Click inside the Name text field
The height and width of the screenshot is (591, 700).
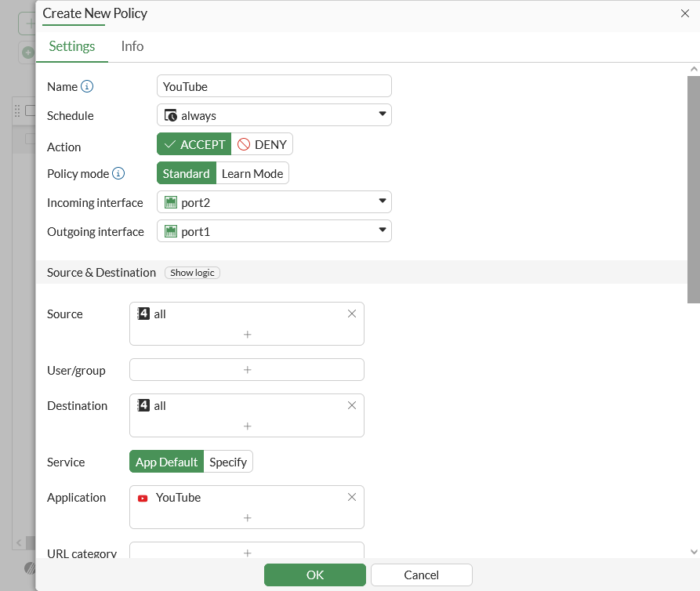274,86
